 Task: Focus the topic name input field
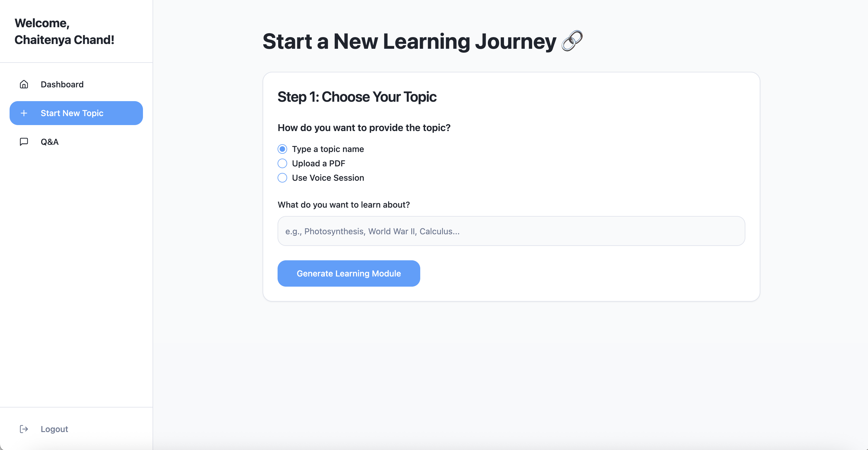click(x=511, y=231)
